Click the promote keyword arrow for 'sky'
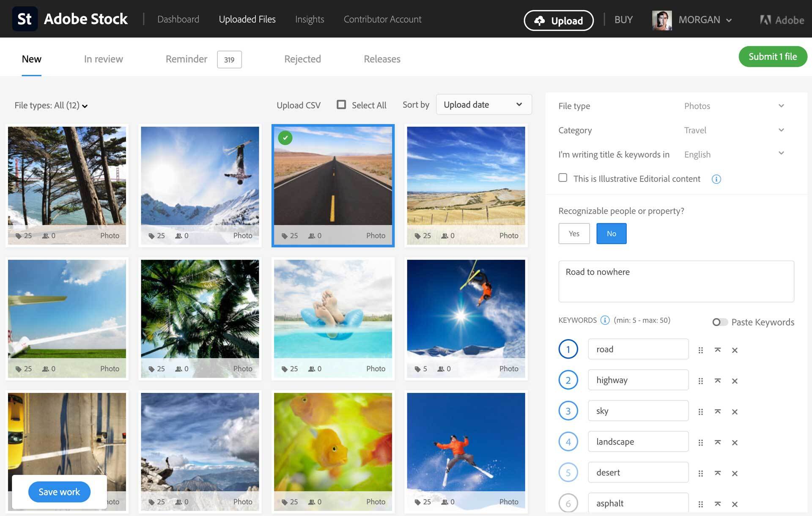The width and height of the screenshot is (812, 516). coord(717,411)
